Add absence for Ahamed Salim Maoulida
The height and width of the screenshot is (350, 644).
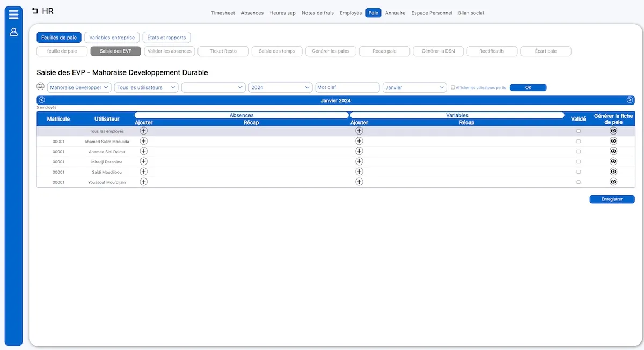(x=143, y=141)
